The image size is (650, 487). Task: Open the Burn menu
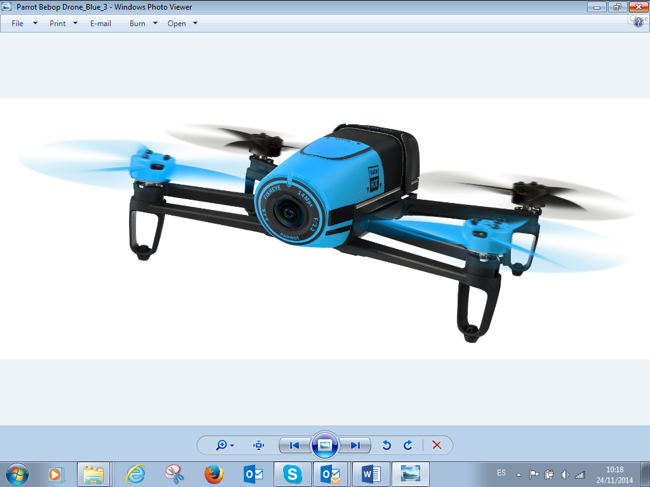point(137,24)
